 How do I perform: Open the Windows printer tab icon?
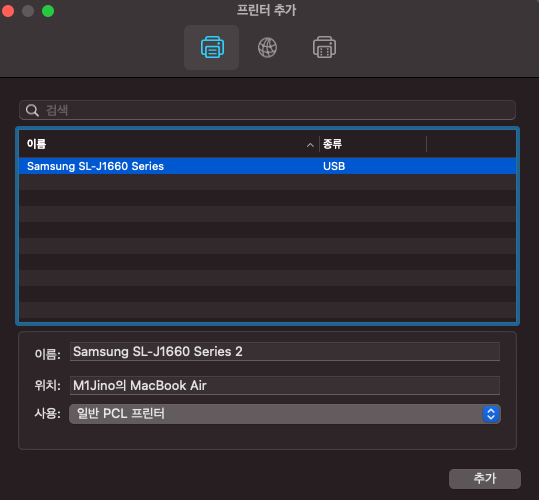point(324,47)
